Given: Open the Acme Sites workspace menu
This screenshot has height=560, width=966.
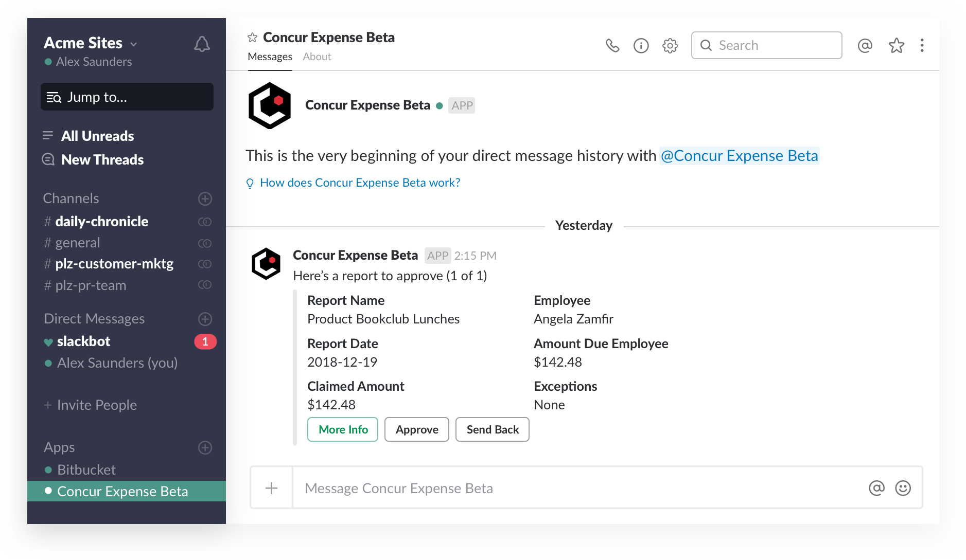Looking at the screenshot, I should (90, 43).
